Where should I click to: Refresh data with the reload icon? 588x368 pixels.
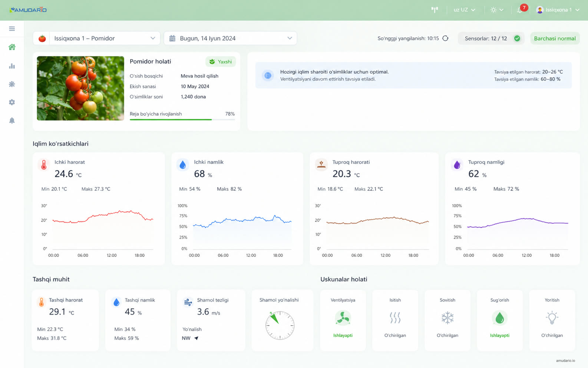(x=446, y=38)
